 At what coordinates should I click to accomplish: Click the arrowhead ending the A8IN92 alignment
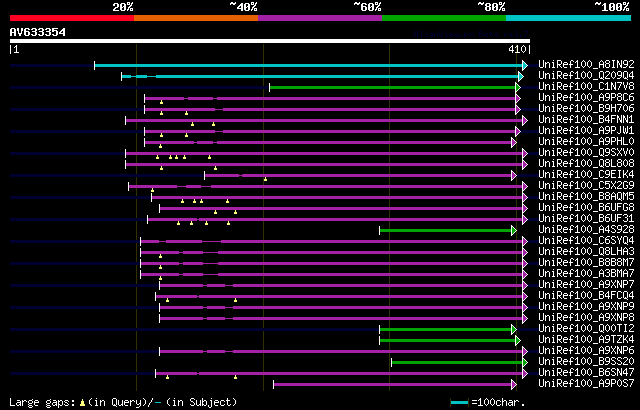(x=525, y=65)
